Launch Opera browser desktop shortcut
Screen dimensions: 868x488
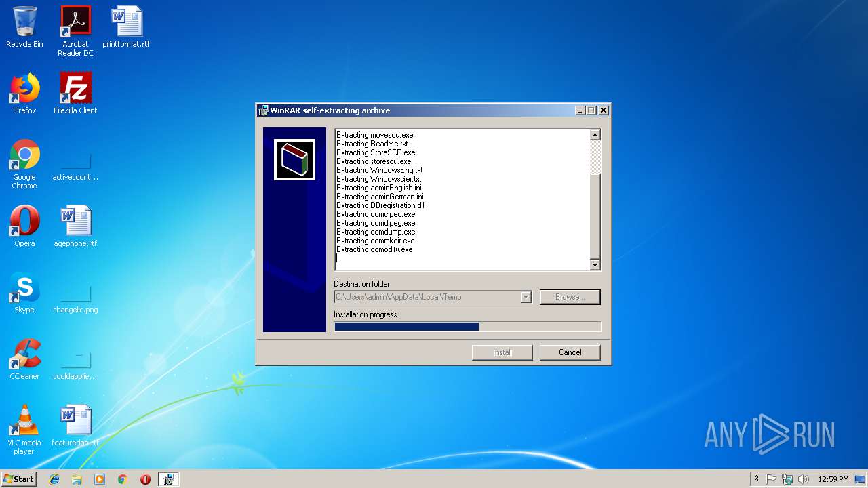point(24,226)
